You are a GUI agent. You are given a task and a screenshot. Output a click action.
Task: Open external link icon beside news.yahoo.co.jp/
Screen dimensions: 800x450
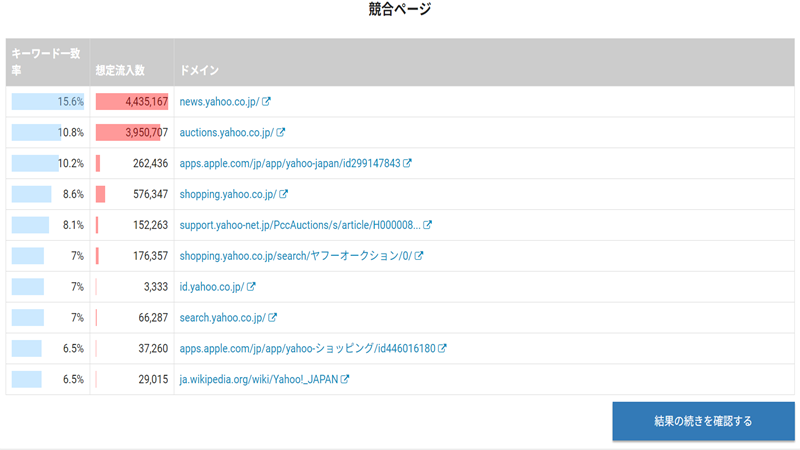pos(266,102)
